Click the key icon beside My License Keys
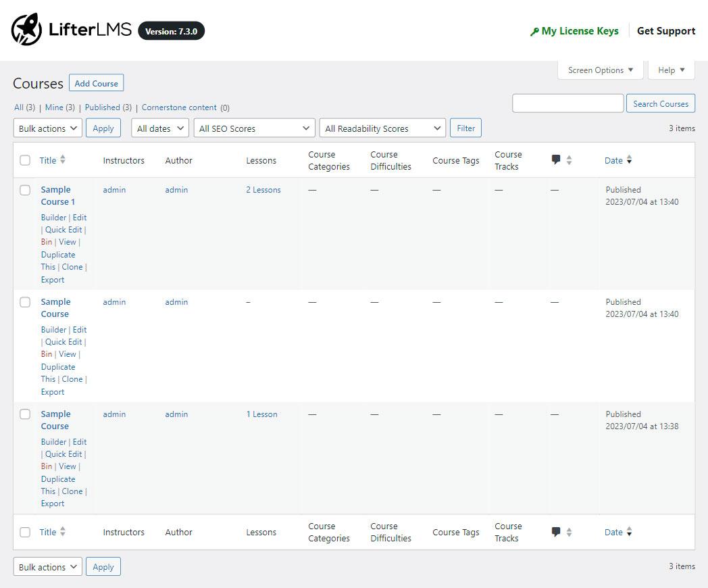 coord(534,32)
